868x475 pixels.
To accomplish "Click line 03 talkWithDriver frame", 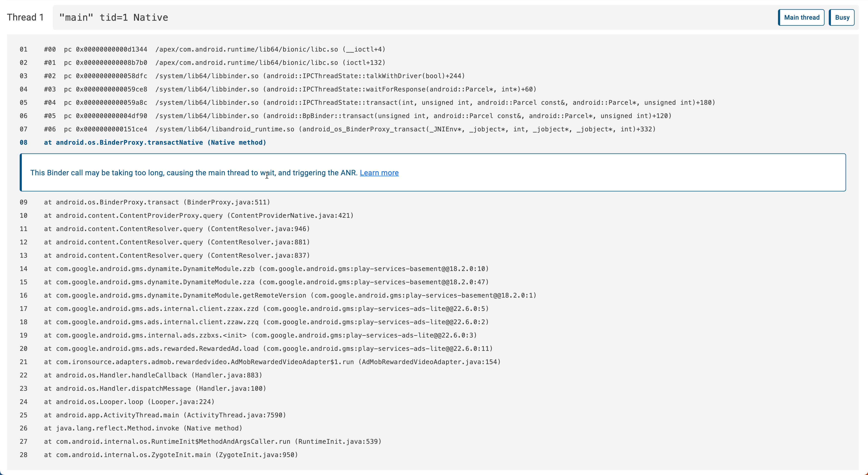I will (254, 76).
